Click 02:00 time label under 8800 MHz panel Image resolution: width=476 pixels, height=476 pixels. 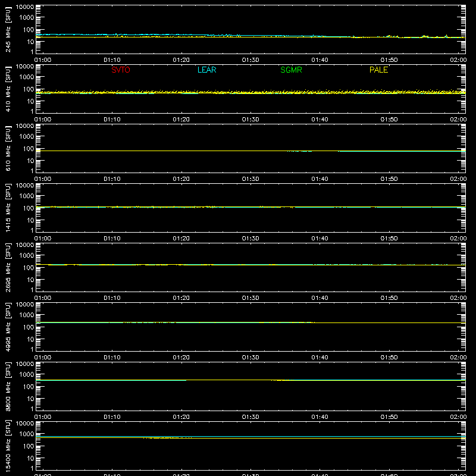[x=458, y=417]
